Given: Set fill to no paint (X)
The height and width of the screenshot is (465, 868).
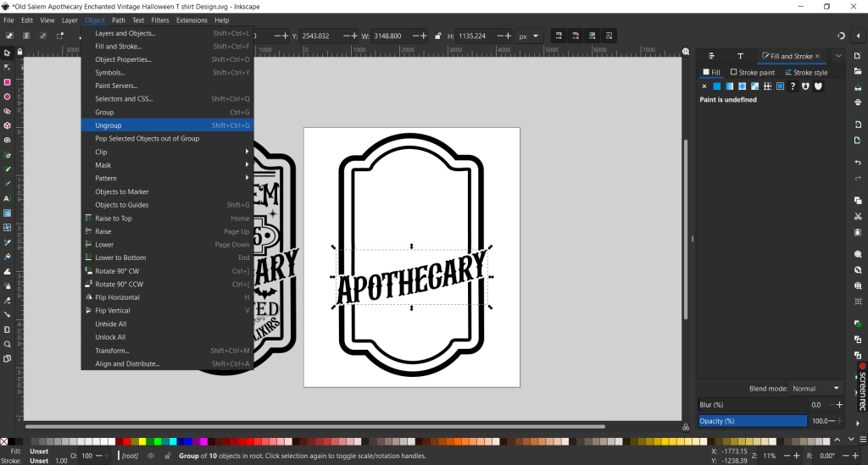Looking at the screenshot, I should (704, 86).
